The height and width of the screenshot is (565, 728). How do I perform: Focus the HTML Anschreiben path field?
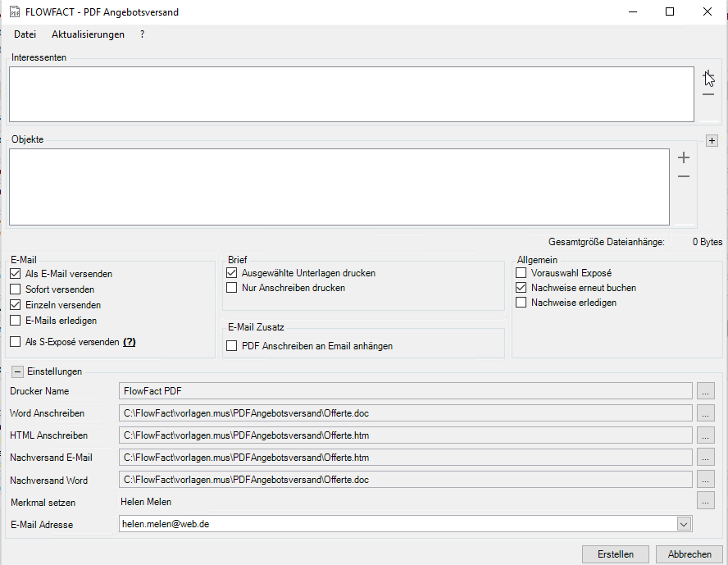tap(405, 435)
